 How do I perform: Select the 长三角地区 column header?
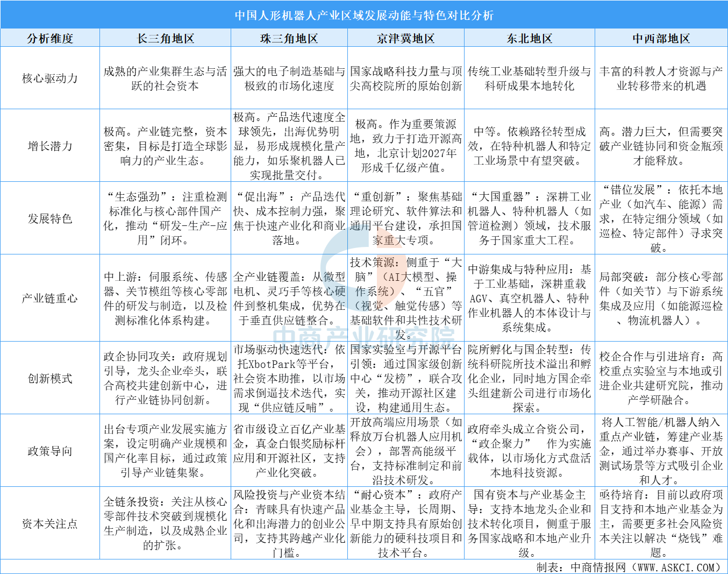[x=165, y=39]
